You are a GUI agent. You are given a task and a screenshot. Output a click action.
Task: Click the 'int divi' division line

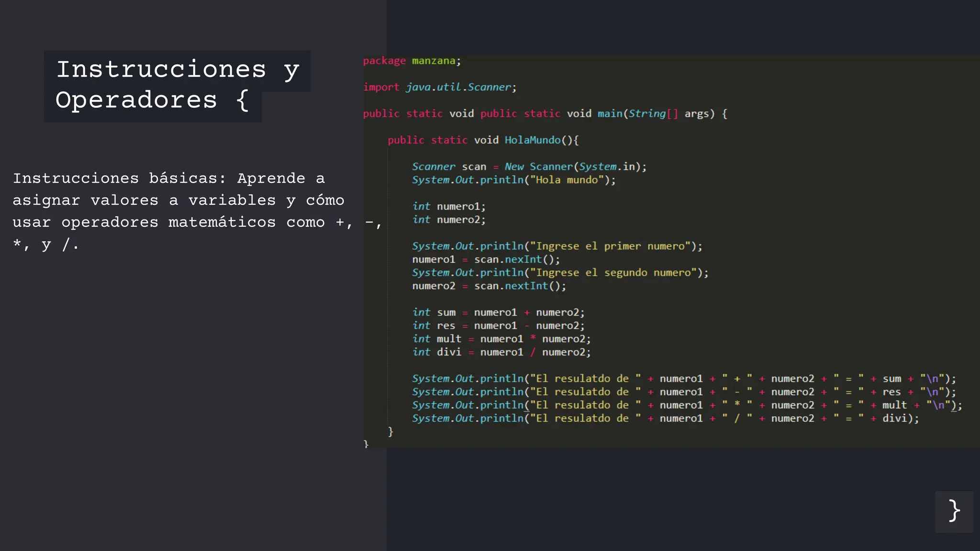pos(501,352)
